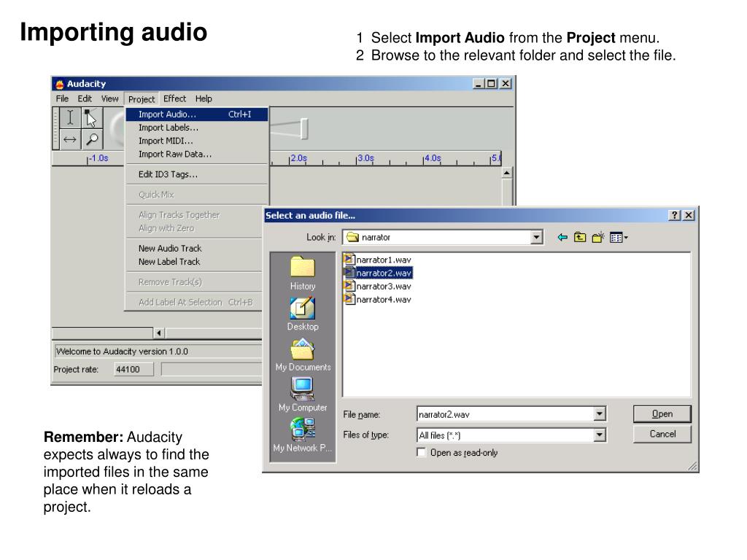Select narrator1.wav in the file list
Screen dimensions: 747x560
click(384, 260)
